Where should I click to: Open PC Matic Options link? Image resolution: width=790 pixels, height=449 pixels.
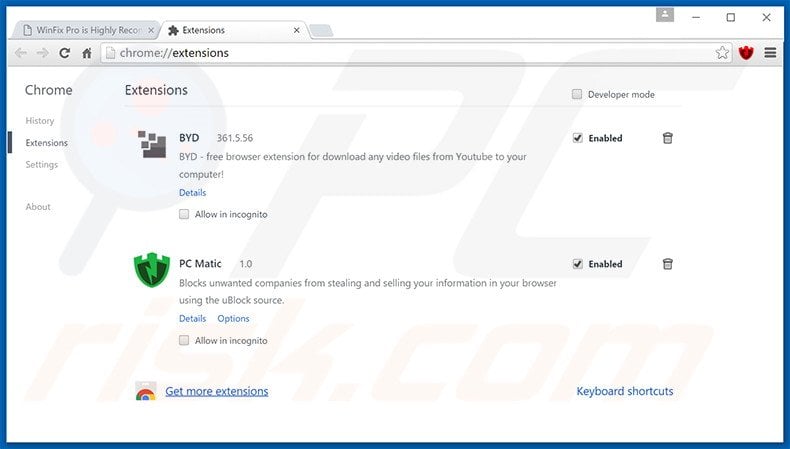233,318
